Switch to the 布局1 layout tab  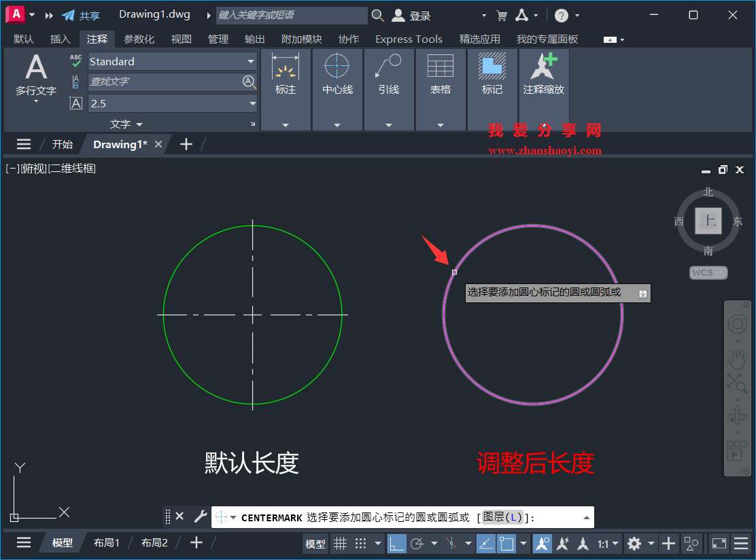pyautogui.click(x=106, y=542)
